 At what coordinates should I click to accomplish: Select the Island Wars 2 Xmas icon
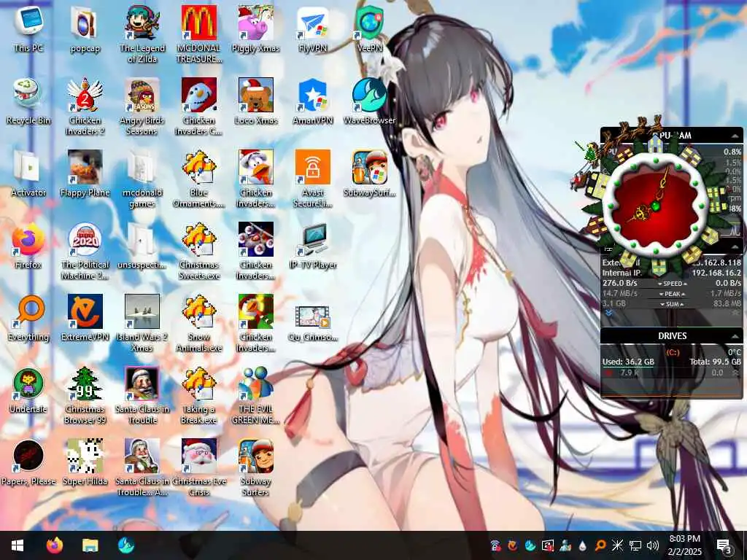[x=142, y=324]
